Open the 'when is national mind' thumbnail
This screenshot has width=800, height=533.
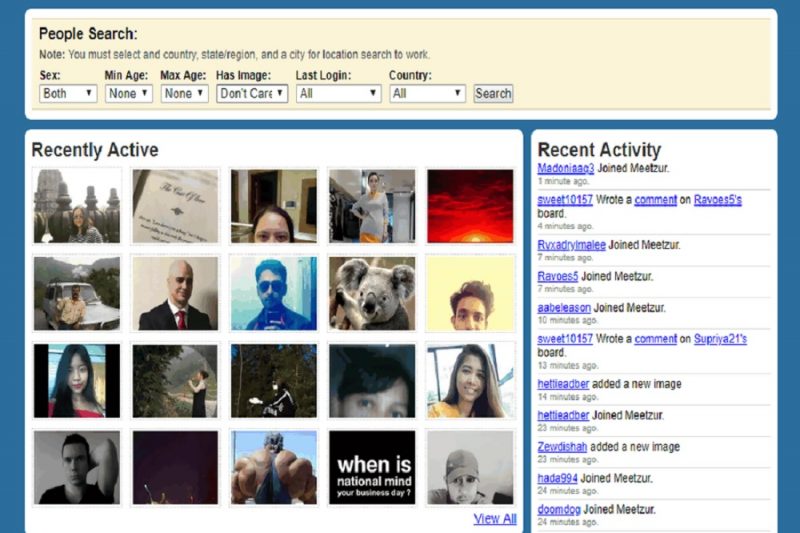point(372,468)
